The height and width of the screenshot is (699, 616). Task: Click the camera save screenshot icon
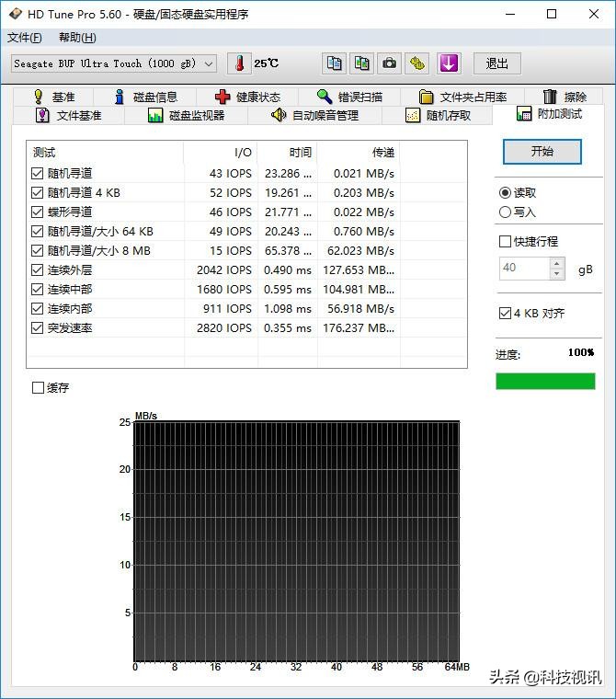coord(390,63)
